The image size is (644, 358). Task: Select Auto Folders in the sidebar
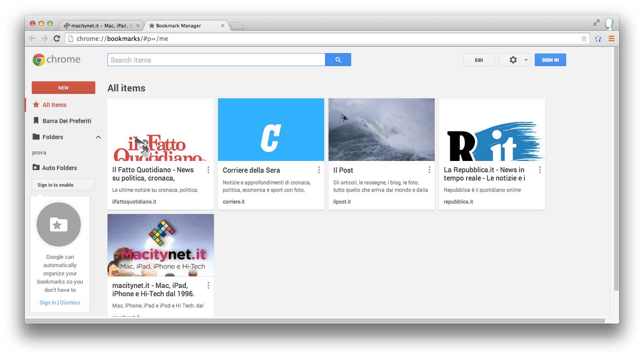[60, 168]
